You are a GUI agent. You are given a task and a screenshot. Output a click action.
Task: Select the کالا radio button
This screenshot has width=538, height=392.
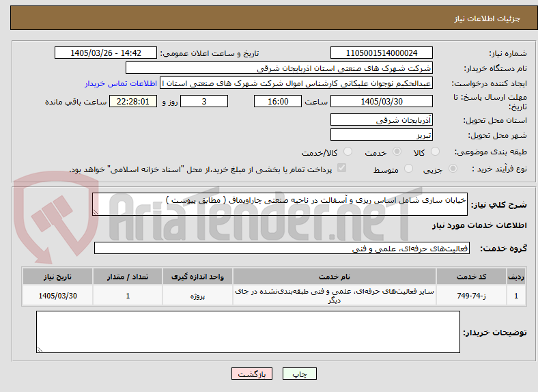point(435,152)
